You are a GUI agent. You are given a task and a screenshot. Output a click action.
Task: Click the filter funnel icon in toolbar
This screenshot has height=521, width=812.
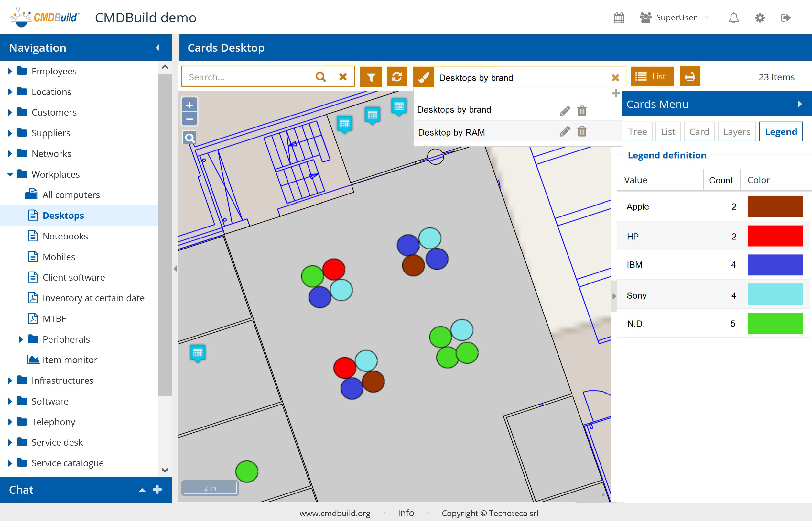click(371, 77)
